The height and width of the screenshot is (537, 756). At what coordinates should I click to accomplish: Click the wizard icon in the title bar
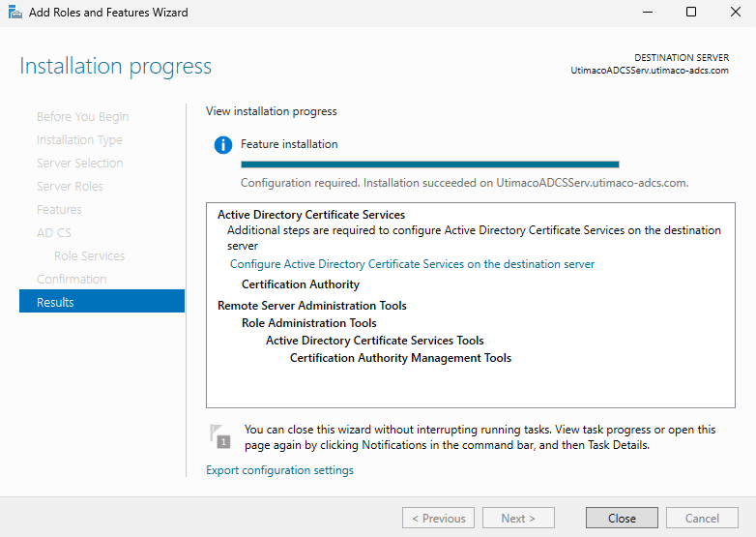[15, 13]
